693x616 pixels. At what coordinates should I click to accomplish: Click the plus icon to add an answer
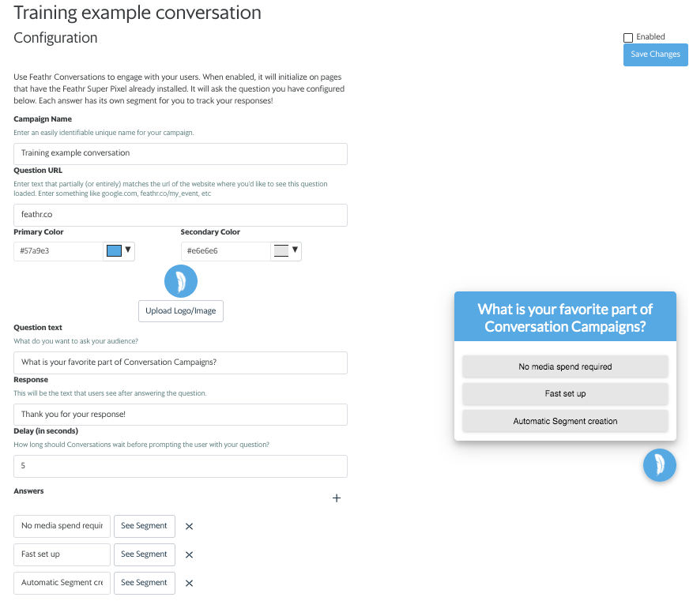click(x=337, y=498)
